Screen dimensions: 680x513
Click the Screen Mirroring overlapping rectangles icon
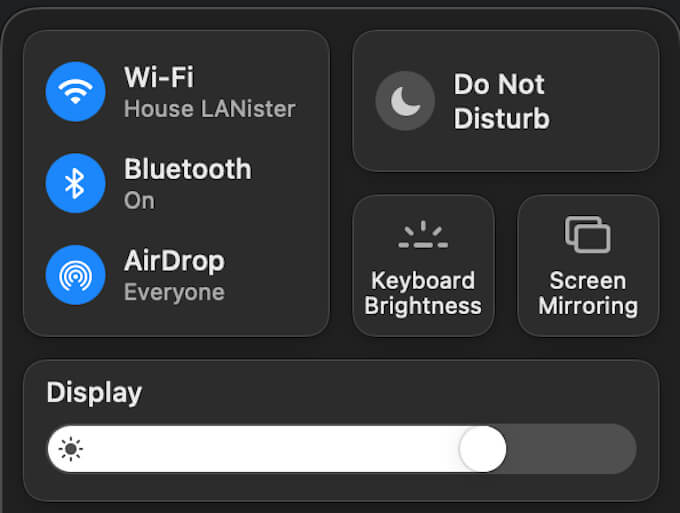588,235
